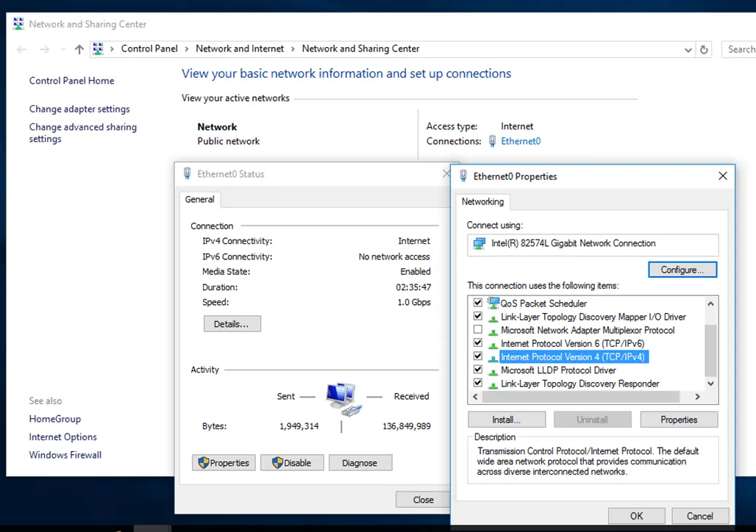Viewport: 756px width, 532px height.
Task: Uncheck Internet Protocol Version 6 (TCP/IPv6)
Action: [477, 343]
